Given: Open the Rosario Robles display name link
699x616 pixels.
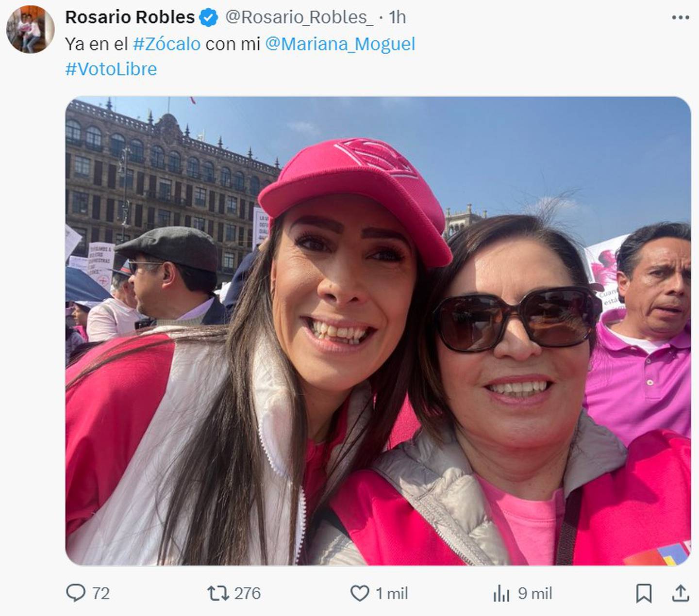Looking at the screenshot, I should click(130, 17).
